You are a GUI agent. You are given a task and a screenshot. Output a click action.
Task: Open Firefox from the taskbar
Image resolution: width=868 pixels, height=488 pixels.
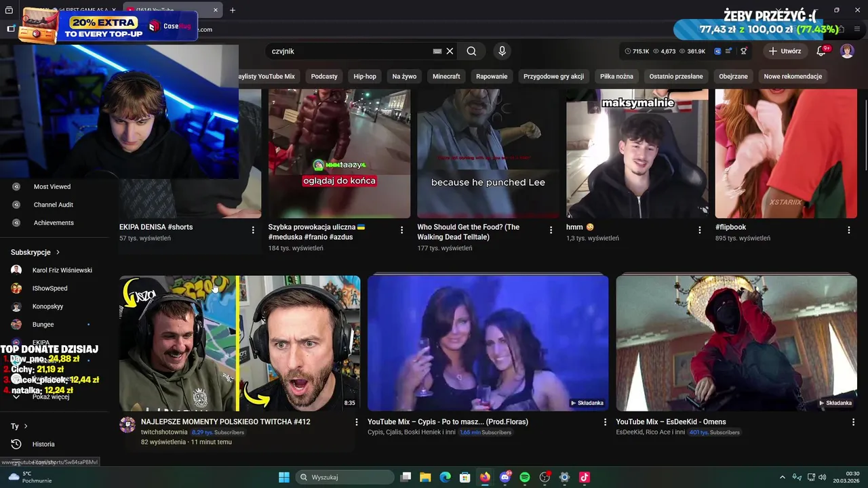(485, 477)
